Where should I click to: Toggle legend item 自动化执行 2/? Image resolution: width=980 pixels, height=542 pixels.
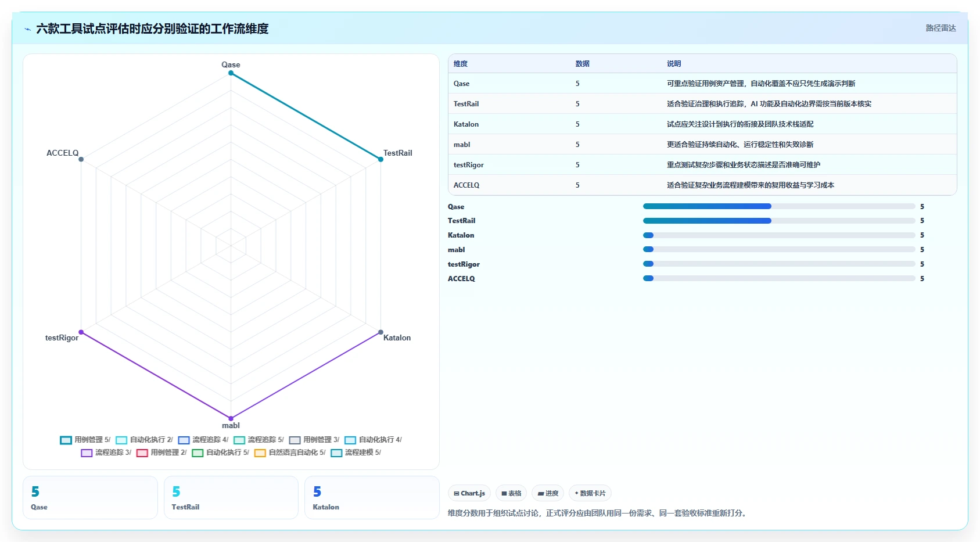point(144,440)
